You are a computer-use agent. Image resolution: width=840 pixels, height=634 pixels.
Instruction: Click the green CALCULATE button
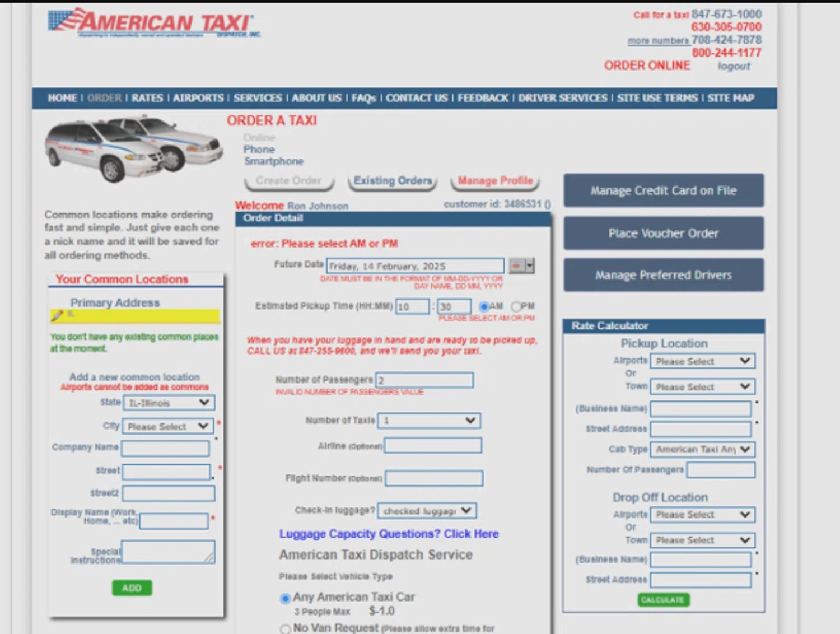pos(663,600)
